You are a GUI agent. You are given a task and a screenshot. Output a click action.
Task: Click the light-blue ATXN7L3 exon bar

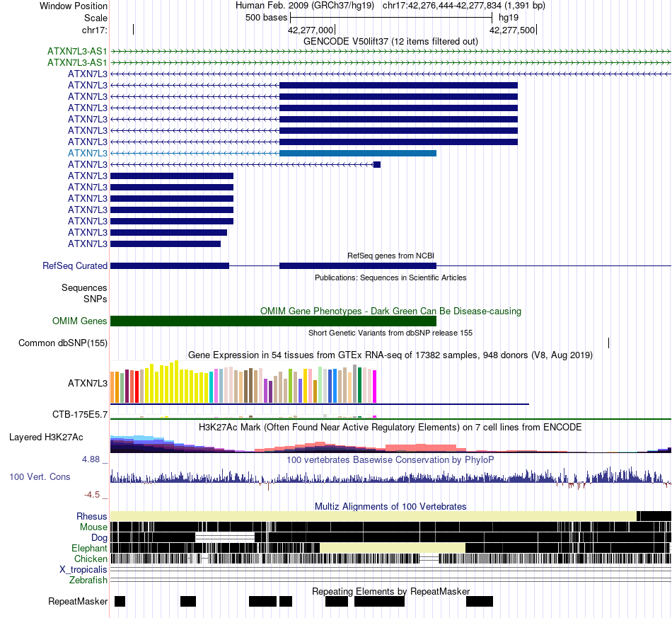[x=358, y=154]
